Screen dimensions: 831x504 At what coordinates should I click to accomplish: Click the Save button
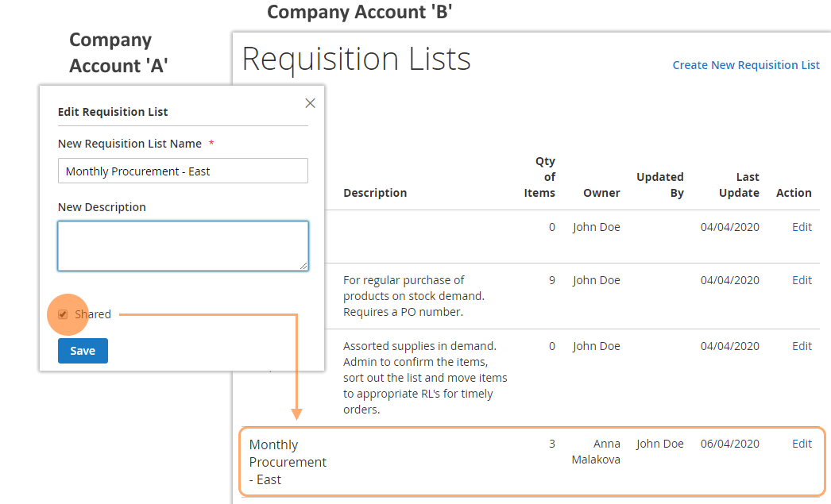83,351
